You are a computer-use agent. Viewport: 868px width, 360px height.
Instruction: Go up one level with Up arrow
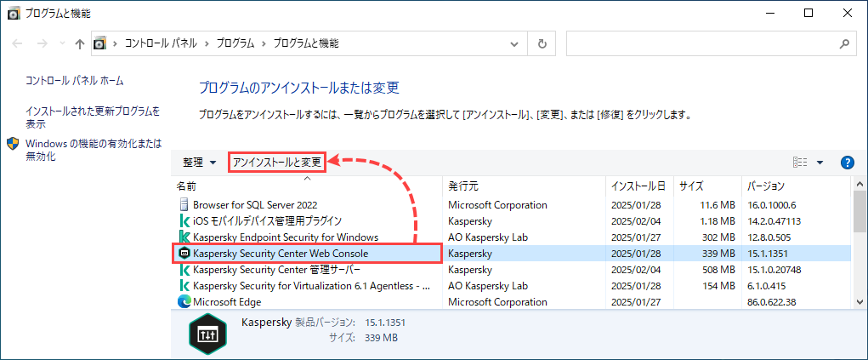[80, 43]
